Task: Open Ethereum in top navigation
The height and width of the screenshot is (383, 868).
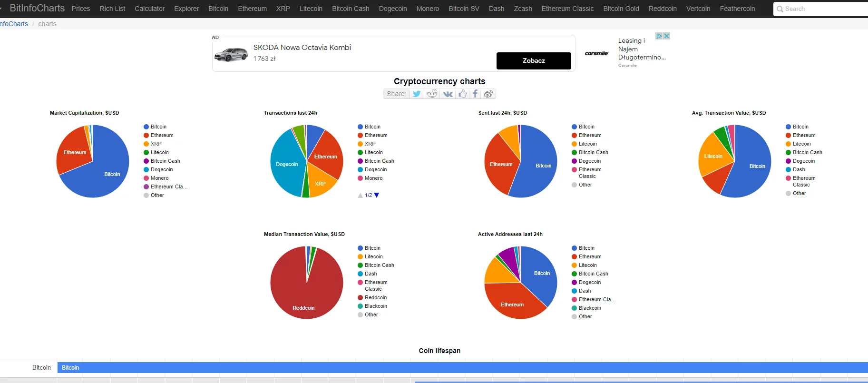Action: coord(253,9)
